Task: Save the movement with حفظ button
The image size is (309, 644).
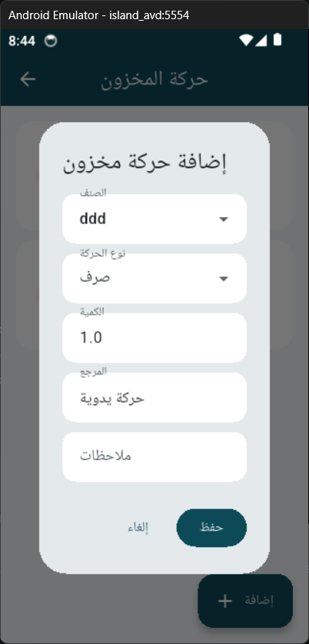Action: point(211,528)
